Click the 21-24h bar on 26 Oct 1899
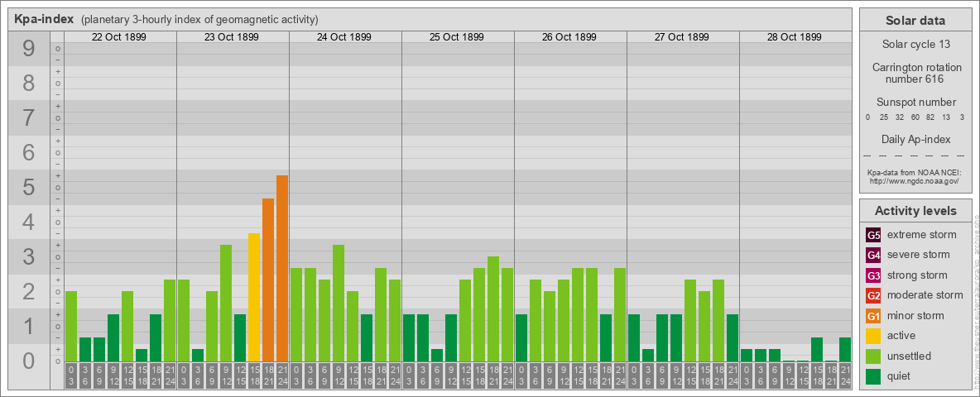Screen dimensions: 980x397 tap(619, 314)
